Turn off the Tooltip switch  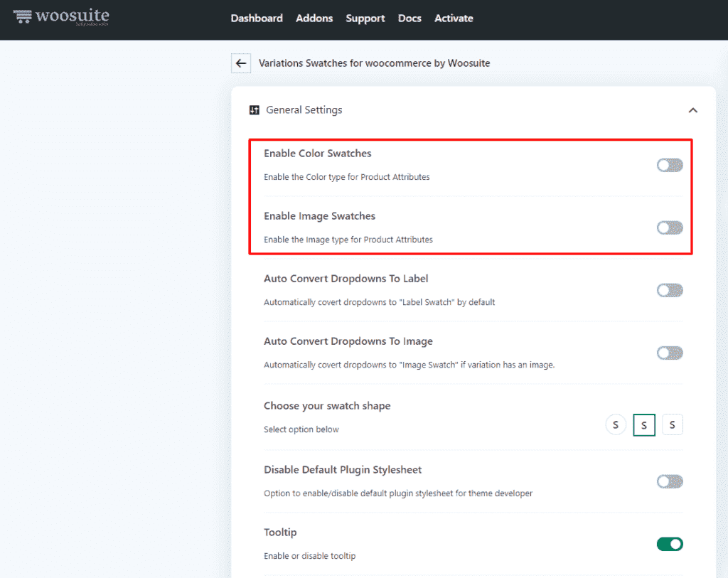[670, 544]
